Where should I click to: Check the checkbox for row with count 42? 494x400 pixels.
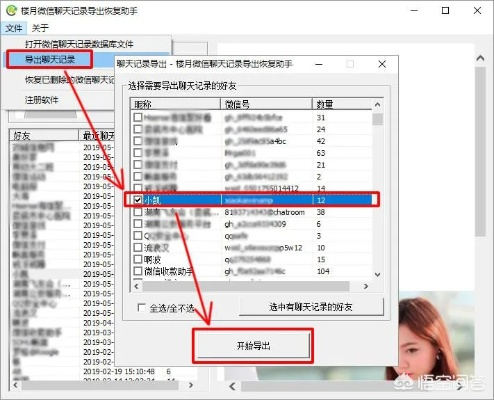[x=138, y=141]
